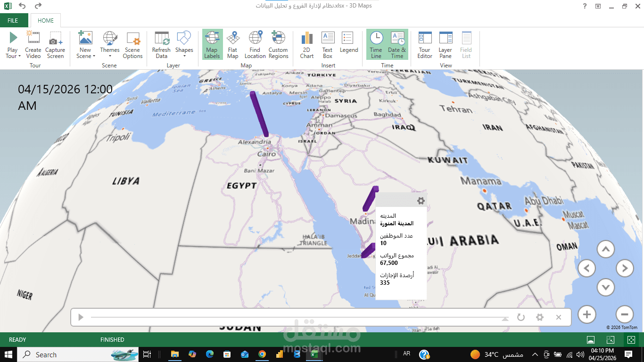Open the Windows Start menu
Image resolution: width=644 pixels, height=362 pixels.
(8, 354)
